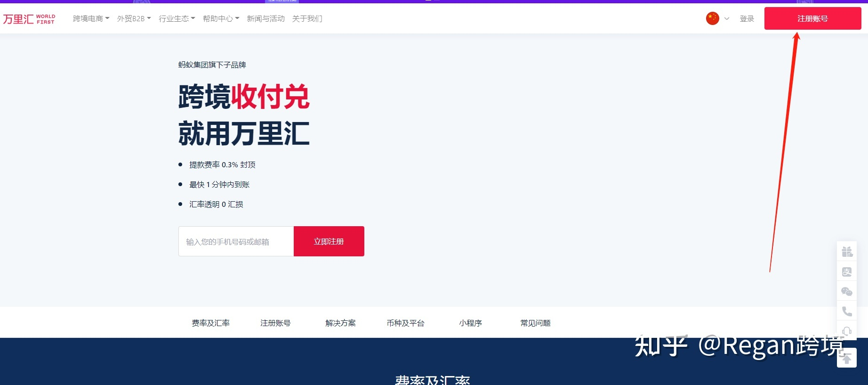The image size is (868, 385).
Task: Click the back-to-top arrow button
Action: click(x=847, y=359)
